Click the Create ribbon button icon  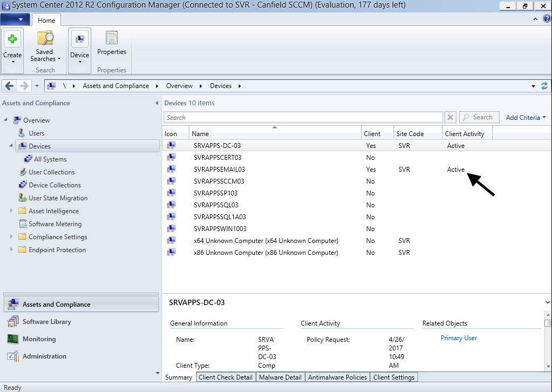[12, 39]
